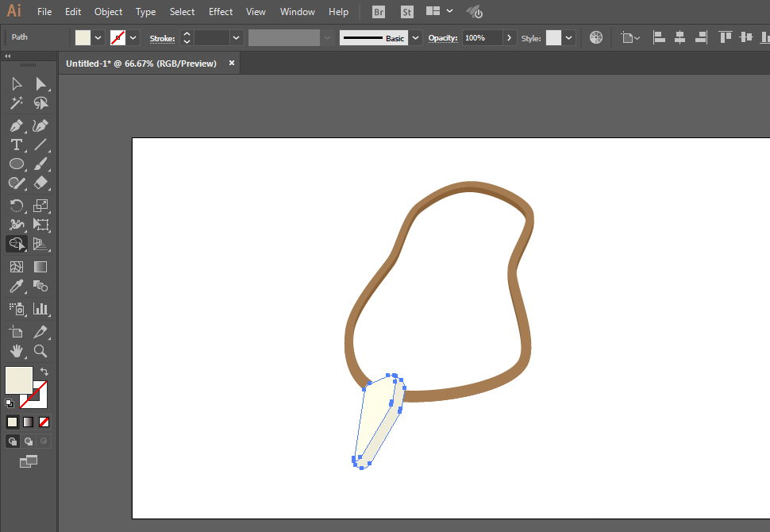
Task: Choose the Column Graph tool
Action: click(40, 309)
